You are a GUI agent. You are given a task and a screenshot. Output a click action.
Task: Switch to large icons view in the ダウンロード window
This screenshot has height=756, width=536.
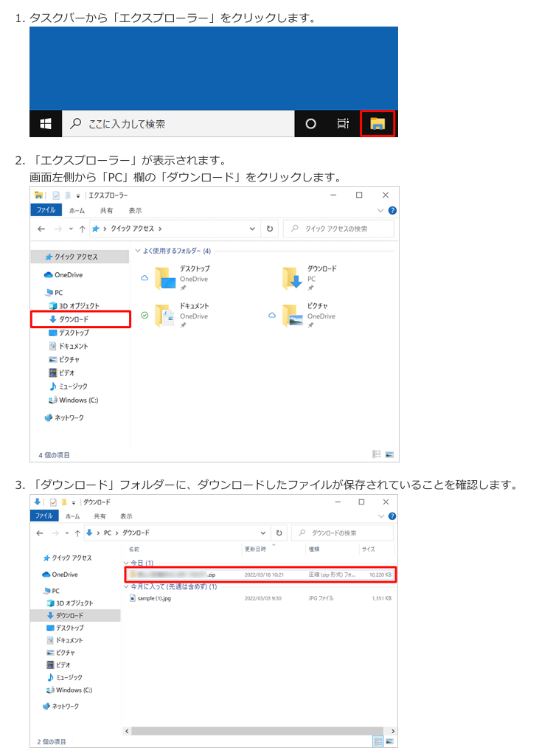(x=390, y=741)
